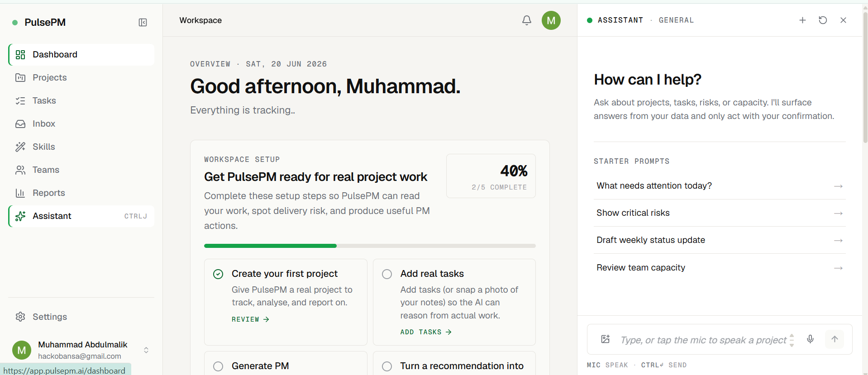This screenshot has height=375, width=868.
Task: Click the Settings gear icon
Action: (x=20, y=317)
